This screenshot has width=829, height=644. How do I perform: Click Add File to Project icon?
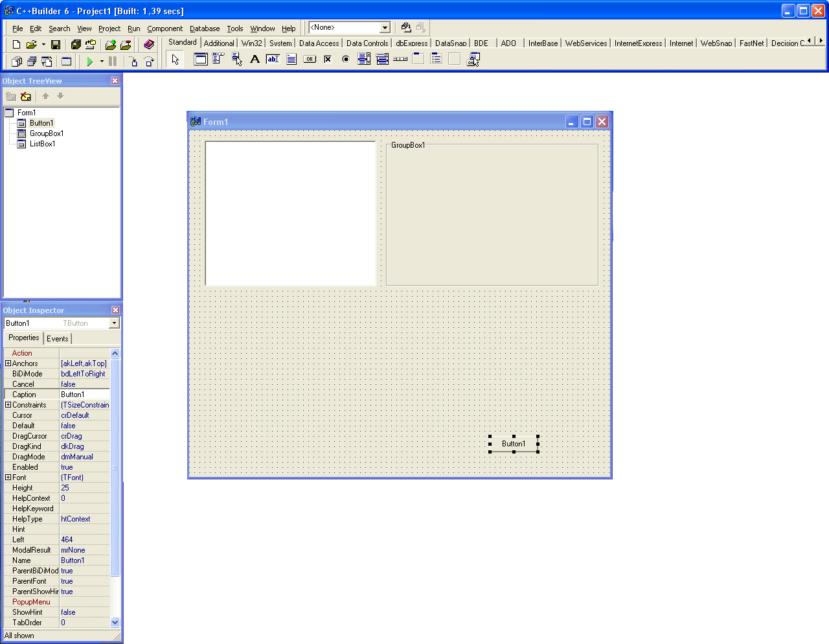click(111, 44)
